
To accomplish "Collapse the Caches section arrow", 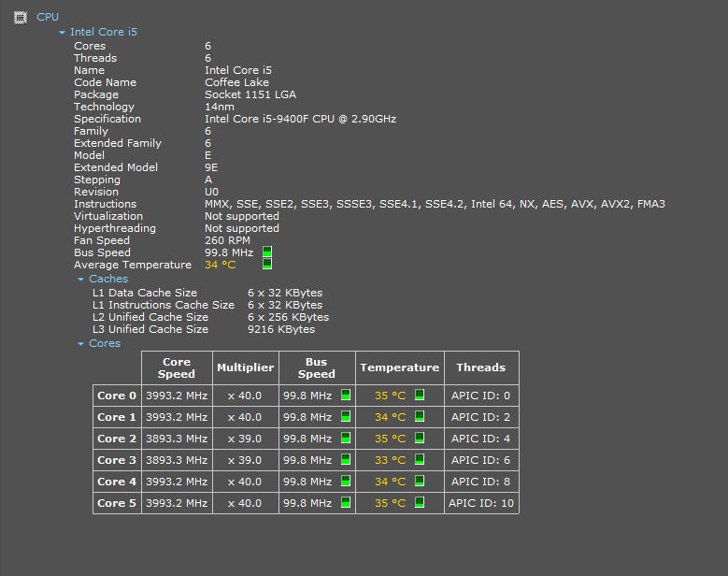I will [80, 279].
